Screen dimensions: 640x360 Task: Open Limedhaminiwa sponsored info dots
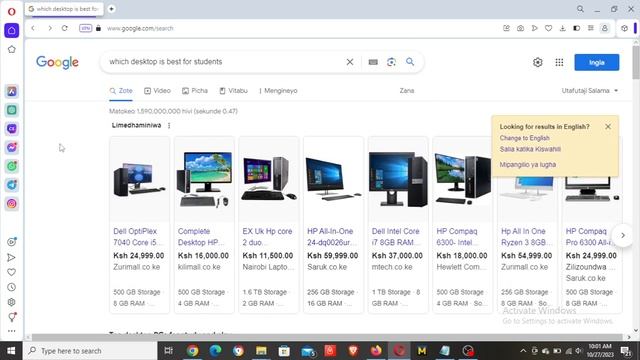(169, 125)
